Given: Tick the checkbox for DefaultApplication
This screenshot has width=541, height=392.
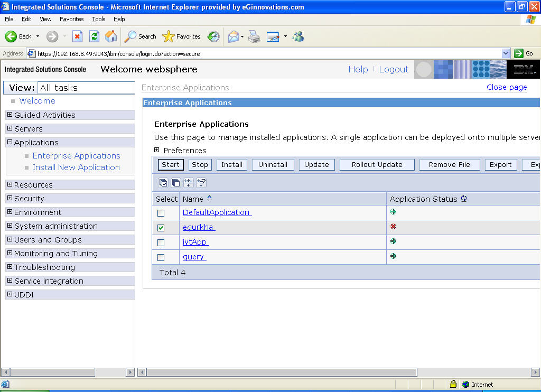Looking at the screenshot, I should [161, 213].
